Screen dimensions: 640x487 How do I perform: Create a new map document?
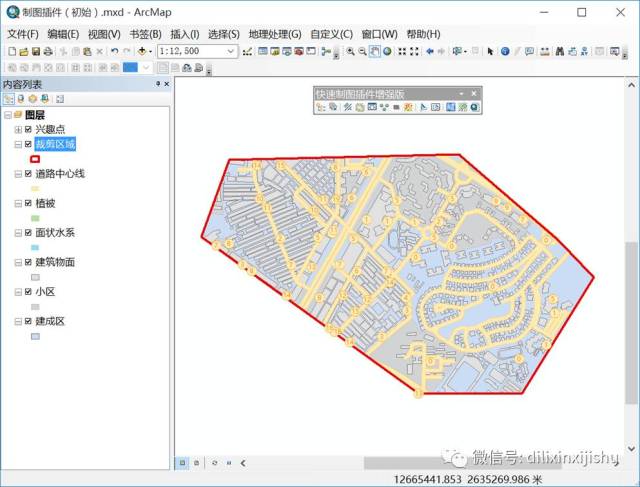12,51
